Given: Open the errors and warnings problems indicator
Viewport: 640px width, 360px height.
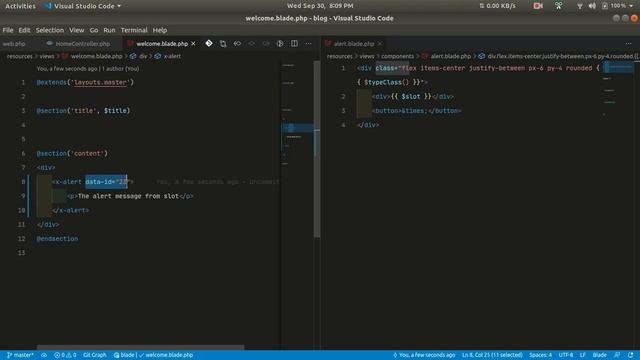Looking at the screenshot, I should tap(65, 355).
